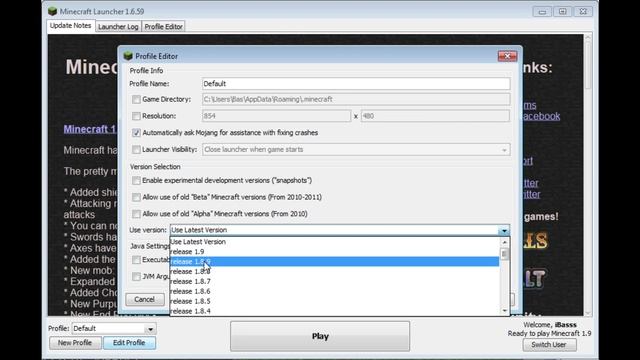This screenshot has height=360, width=640.
Task: Open the Launcher Visibility dropdown
Action: pos(356,149)
